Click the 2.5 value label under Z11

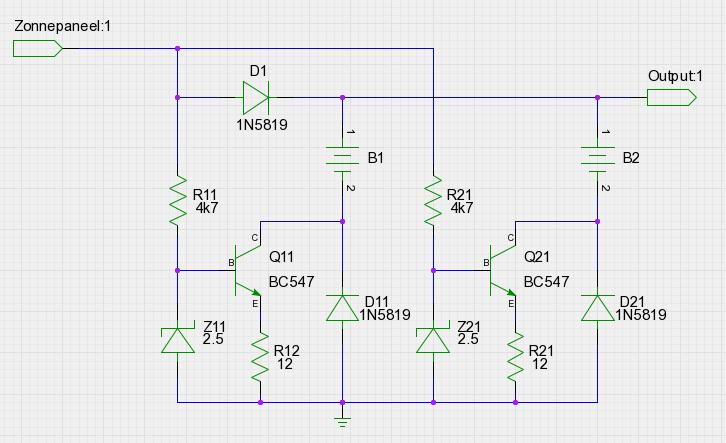point(215,339)
